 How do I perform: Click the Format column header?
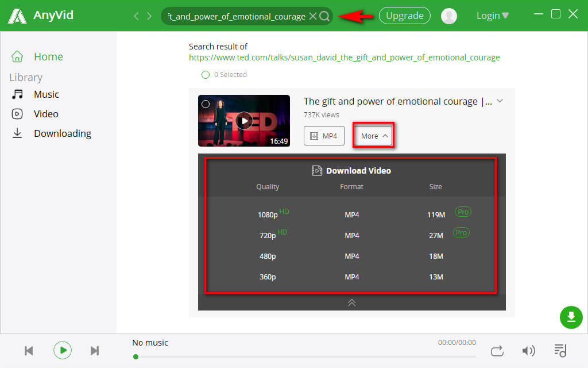352,187
